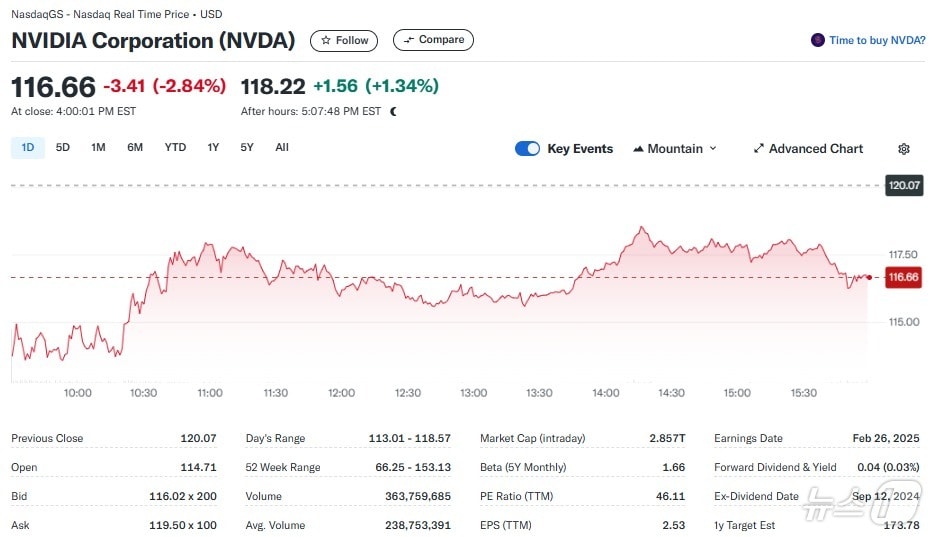Screen dimensions: 932x537
Task: Select the YTD range tab
Action: pos(175,148)
